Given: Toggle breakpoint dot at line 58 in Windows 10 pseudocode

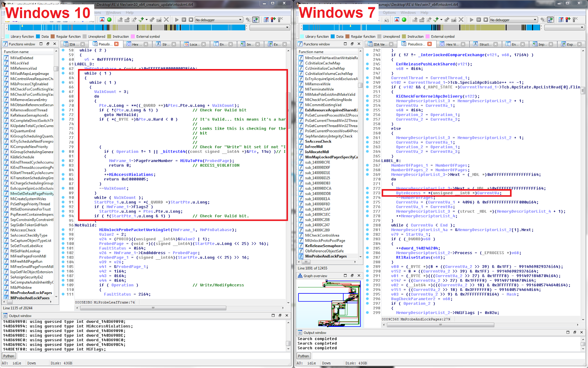Looking at the screenshot, I should click(63, 50).
